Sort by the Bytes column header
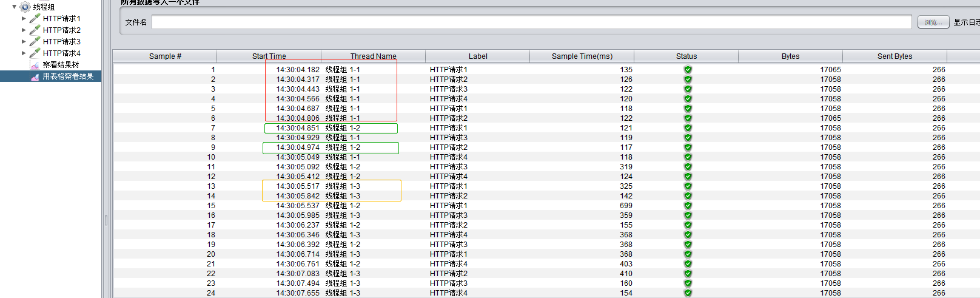Image resolution: width=980 pixels, height=298 pixels. (x=790, y=56)
